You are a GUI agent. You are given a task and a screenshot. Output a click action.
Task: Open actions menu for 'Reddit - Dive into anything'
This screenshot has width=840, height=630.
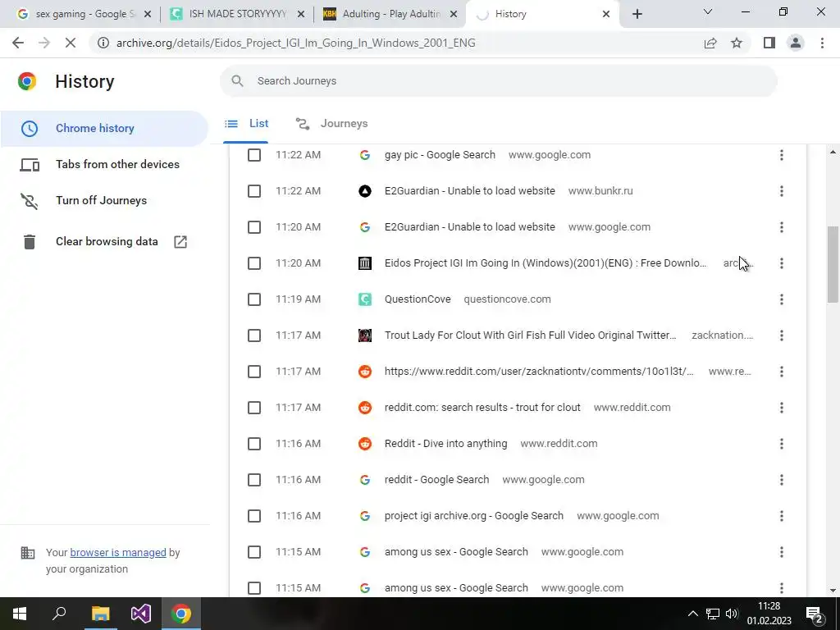coord(782,444)
